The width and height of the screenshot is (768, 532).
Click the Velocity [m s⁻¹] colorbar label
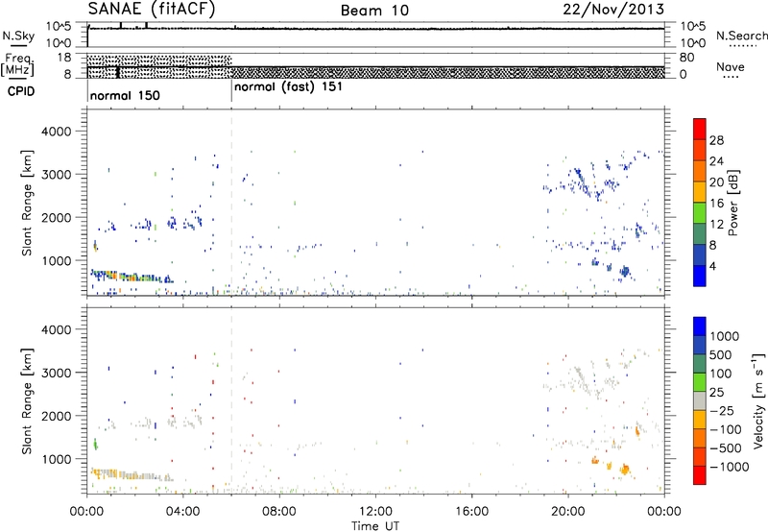point(758,400)
